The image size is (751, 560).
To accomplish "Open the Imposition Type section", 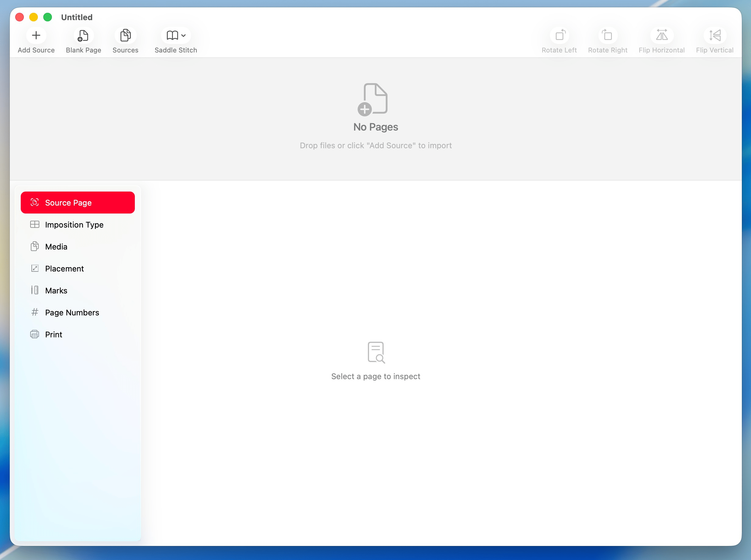I will [74, 225].
